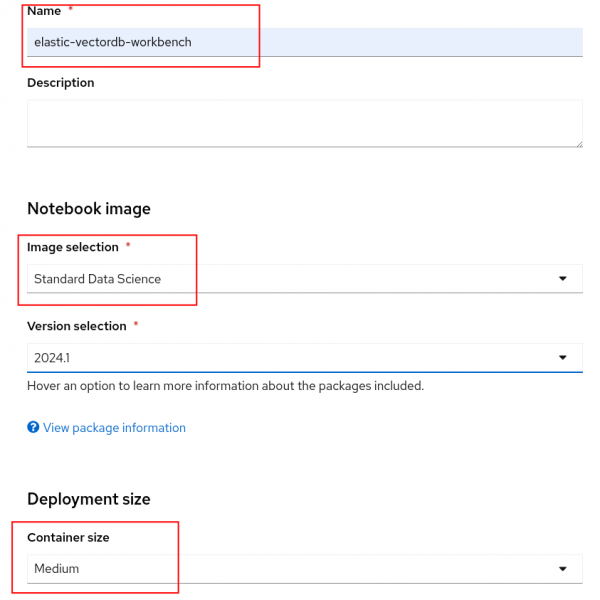Click the Container size caret arrow

563,569
